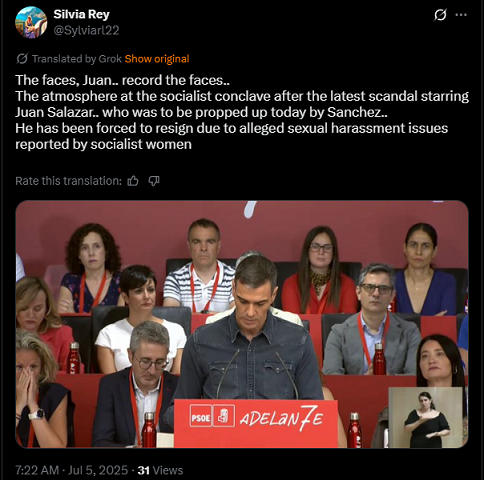Open the three-dot more options menu
484x480 pixels.
tap(461, 15)
